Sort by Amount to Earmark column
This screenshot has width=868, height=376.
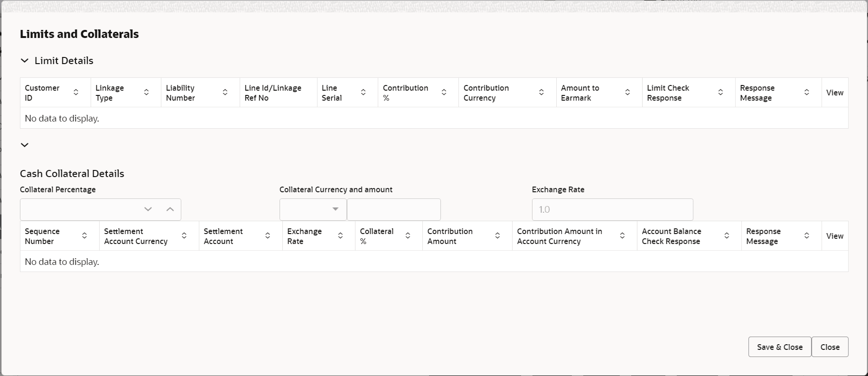627,93
